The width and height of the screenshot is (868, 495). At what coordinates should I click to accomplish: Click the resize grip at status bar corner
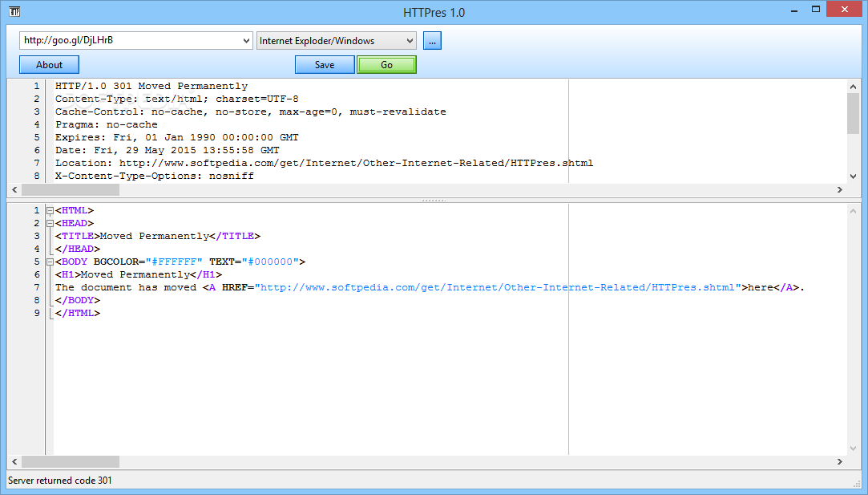[856, 483]
